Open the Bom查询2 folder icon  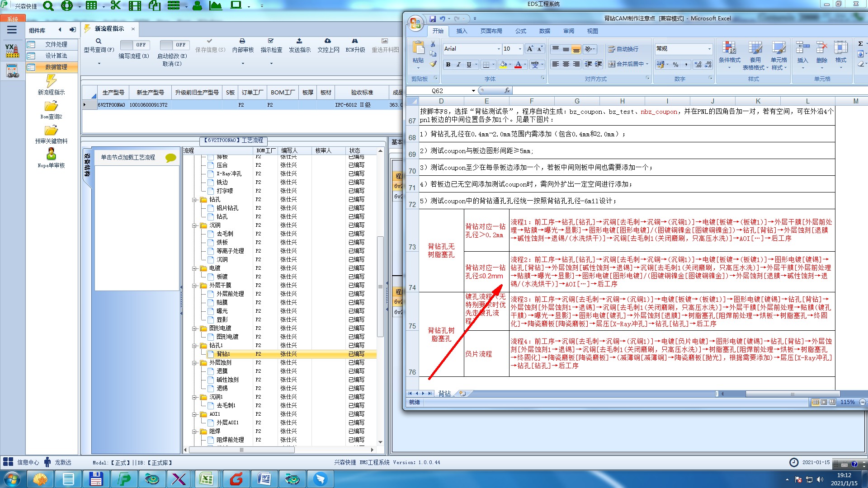(51, 106)
